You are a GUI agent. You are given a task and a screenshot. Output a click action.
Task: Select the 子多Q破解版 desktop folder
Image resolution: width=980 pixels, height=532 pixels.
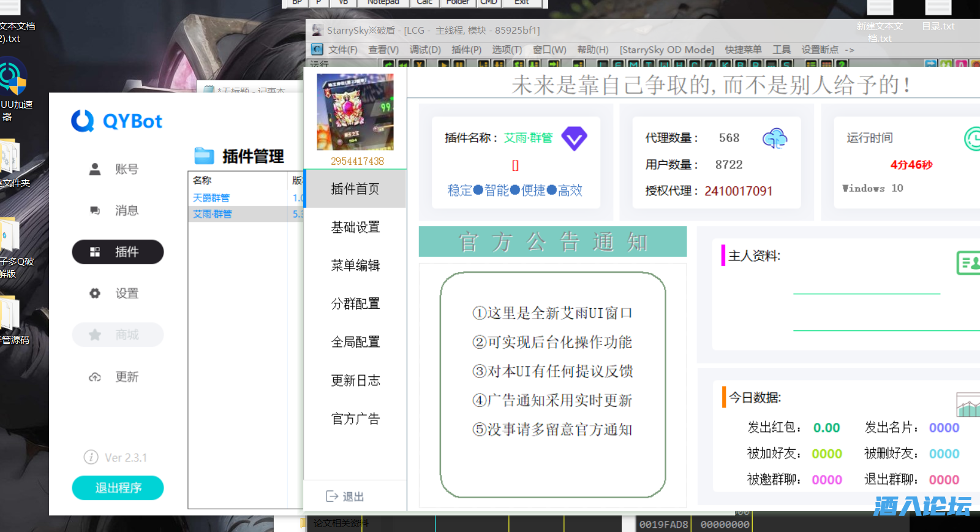pyautogui.click(x=15, y=248)
